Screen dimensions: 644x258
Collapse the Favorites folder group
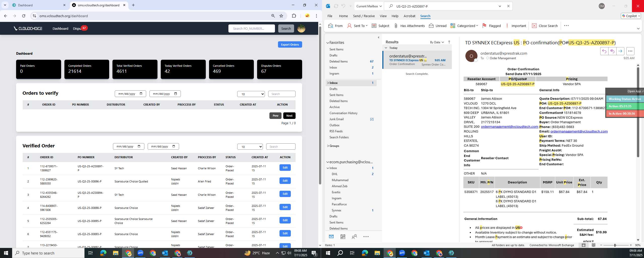tap(328, 43)
